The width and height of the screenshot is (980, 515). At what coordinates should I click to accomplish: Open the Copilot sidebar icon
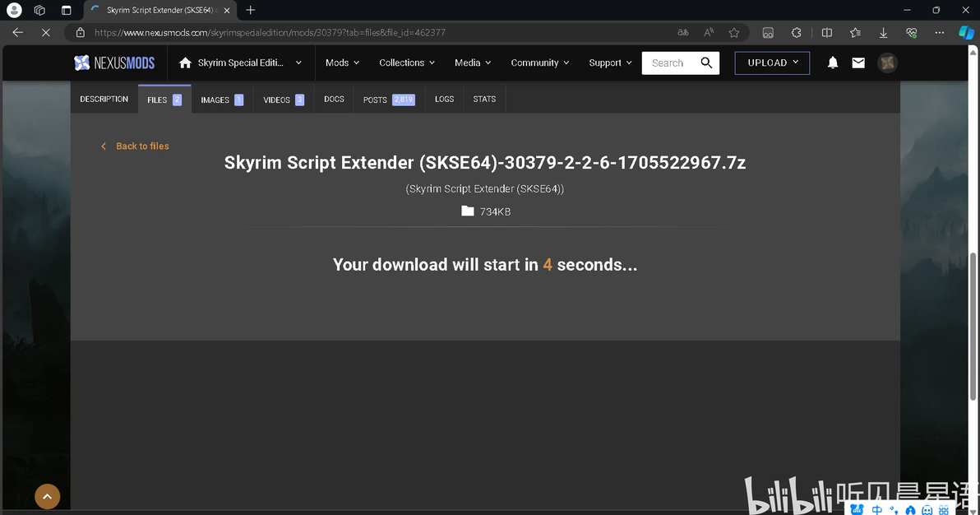tap(966, 33)
